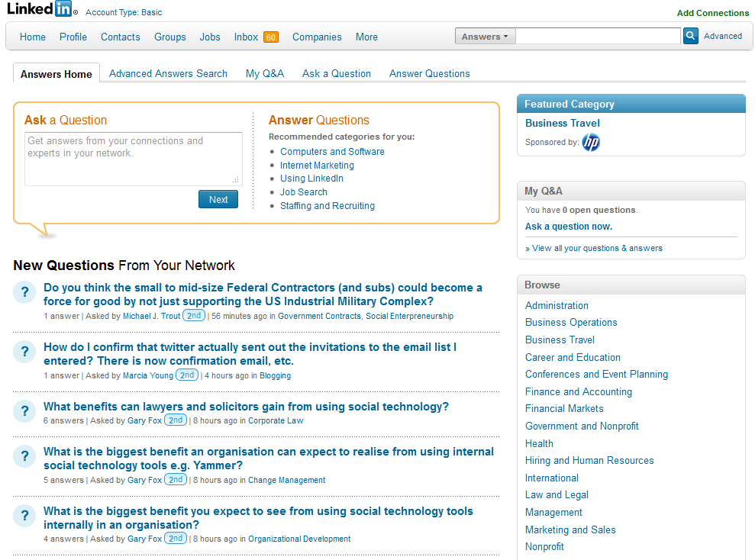Click Account Type: Basic link
755x560 pixels.
[124, 12]
